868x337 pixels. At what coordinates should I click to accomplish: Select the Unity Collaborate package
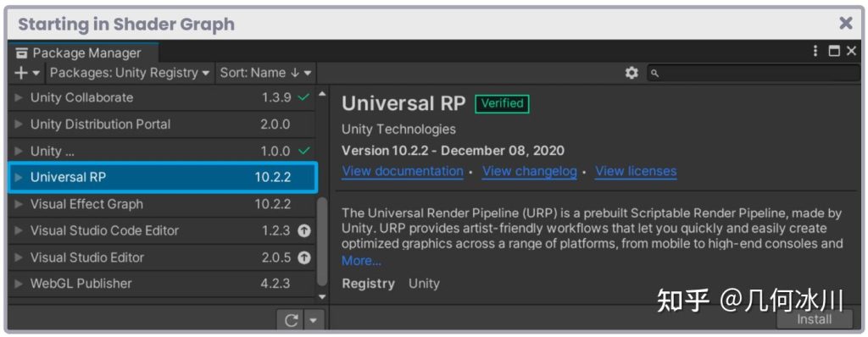[162, 98]
